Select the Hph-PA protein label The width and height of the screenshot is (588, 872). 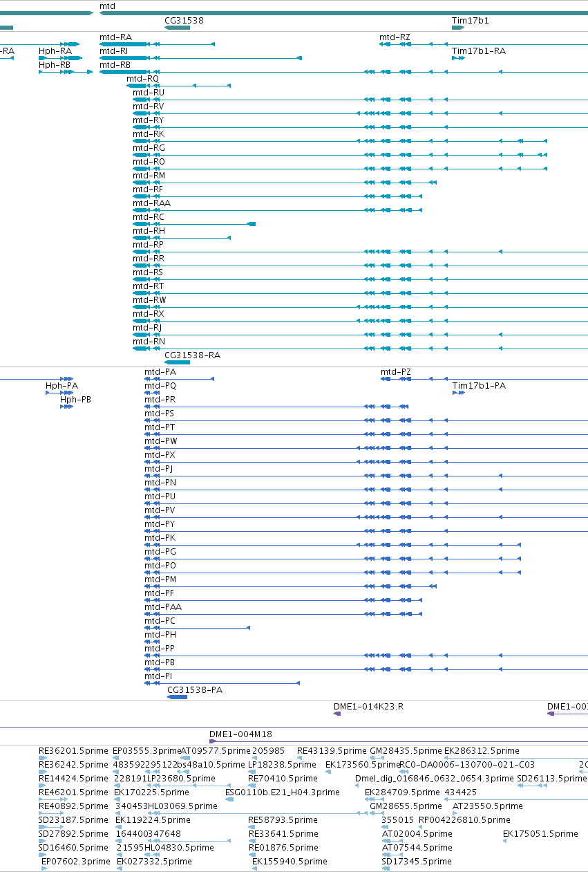pos(62,386)
